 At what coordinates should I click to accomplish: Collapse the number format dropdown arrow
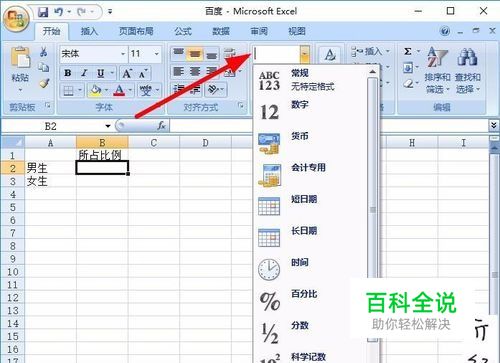tap(305, 54)
